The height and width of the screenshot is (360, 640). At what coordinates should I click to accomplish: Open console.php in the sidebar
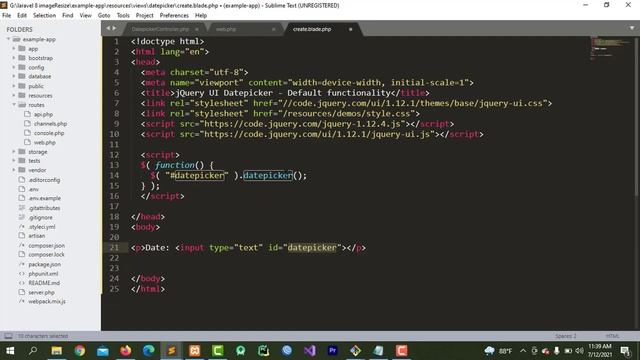coord(49,133)
